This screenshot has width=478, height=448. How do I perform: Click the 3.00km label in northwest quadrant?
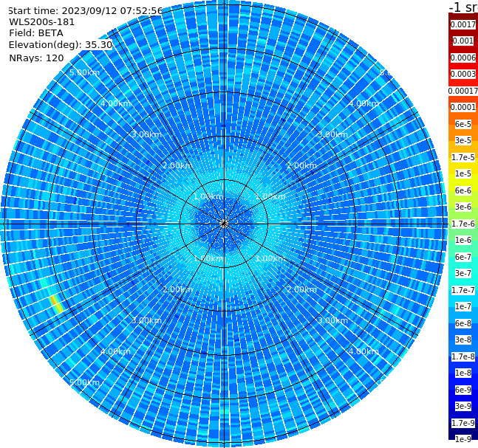point(146,134)
